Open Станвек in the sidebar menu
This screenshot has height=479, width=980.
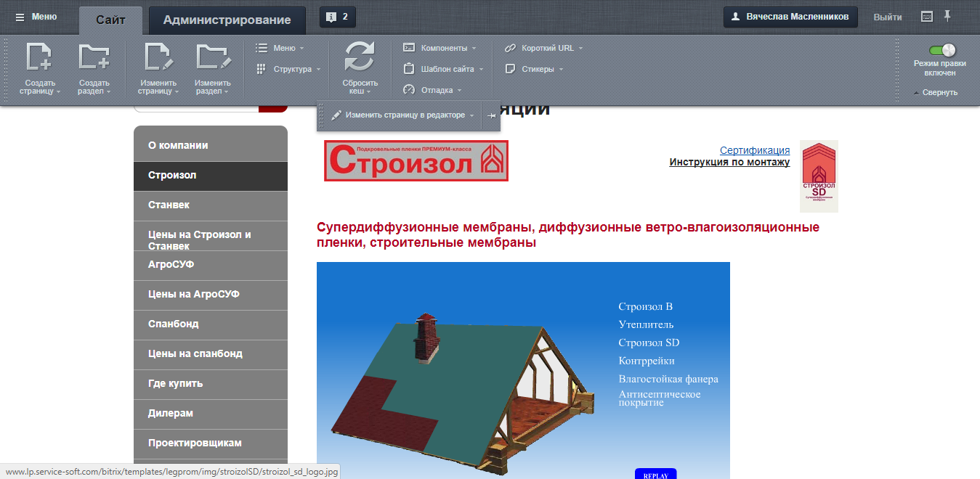211,205
